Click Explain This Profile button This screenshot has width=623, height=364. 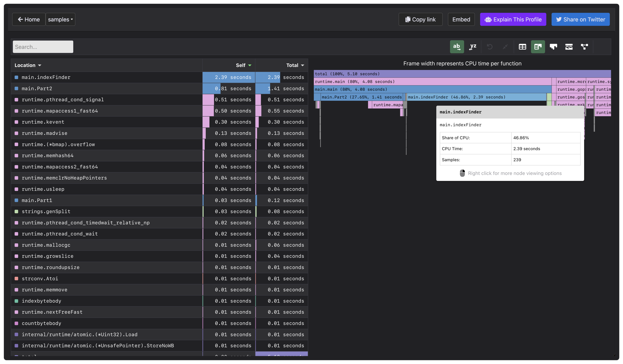click(x=513, y=19)
